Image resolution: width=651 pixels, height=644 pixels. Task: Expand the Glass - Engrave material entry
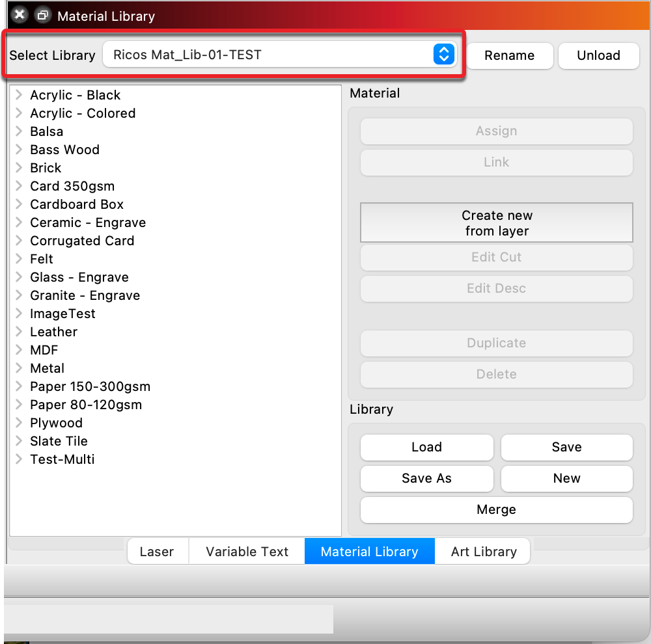pos(18,277)
